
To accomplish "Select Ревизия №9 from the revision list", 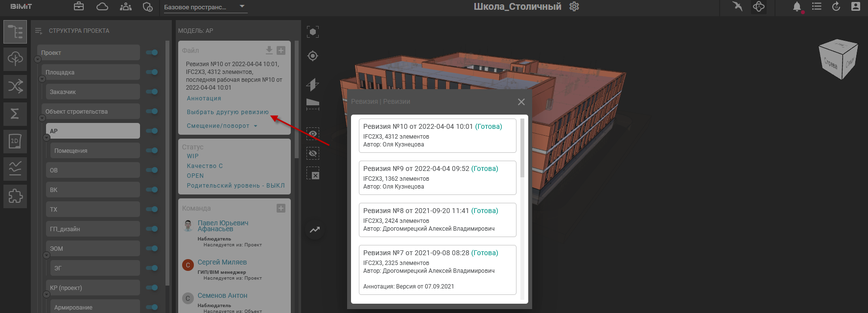I will point(437,177).
